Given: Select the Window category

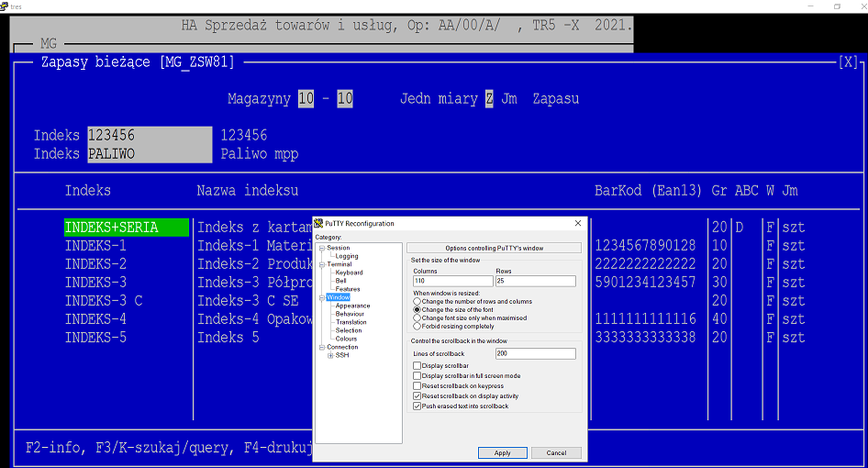Looking at the screenshot, I should pos(338,297).
